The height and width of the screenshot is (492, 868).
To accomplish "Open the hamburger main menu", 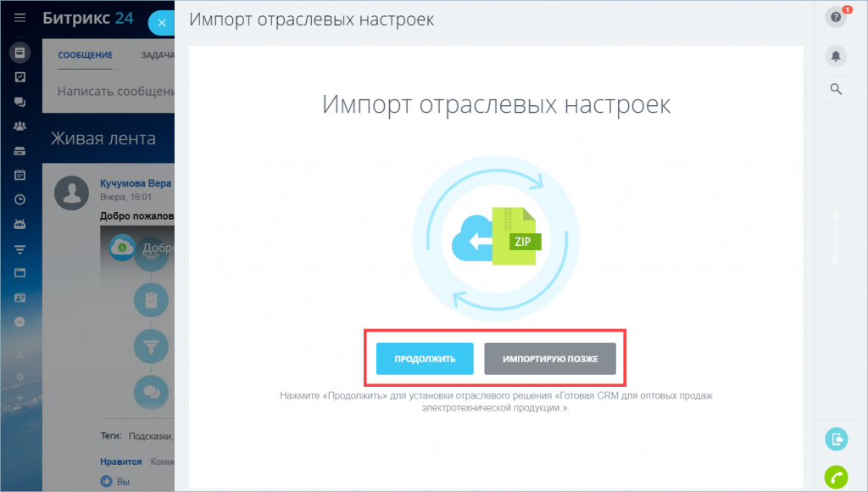I will 20,17.
